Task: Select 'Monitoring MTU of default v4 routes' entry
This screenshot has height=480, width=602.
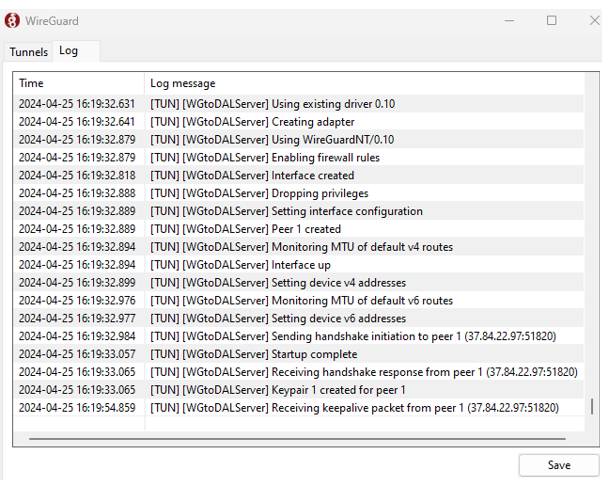Action: coord(298,247)
